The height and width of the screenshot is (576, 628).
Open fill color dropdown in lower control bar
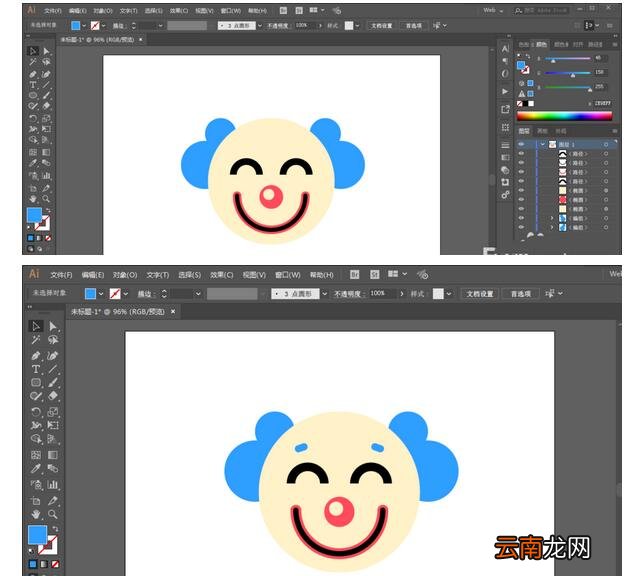click(101, 294)
